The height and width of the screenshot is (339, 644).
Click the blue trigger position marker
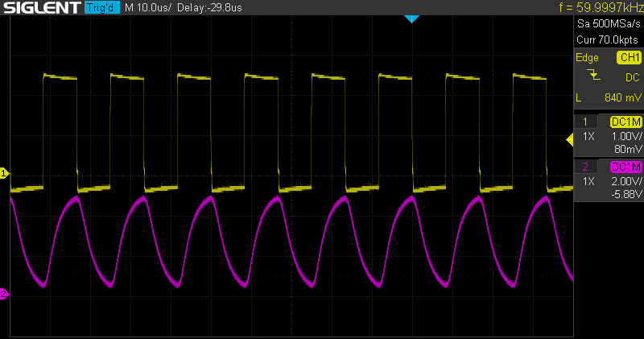[x=411, y=19]
